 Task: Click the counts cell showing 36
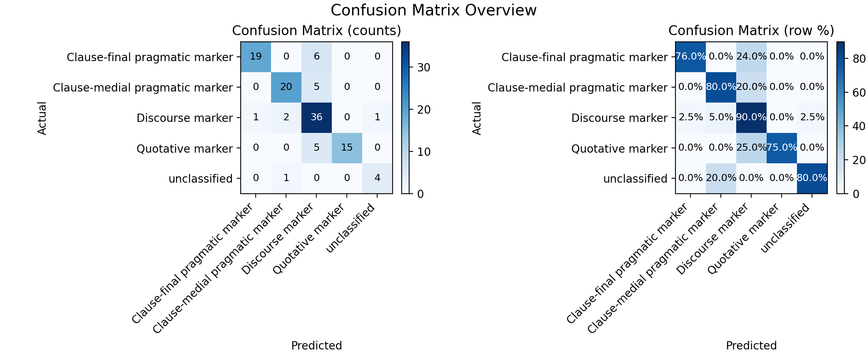pyautogui.click(x=316, y=118)
